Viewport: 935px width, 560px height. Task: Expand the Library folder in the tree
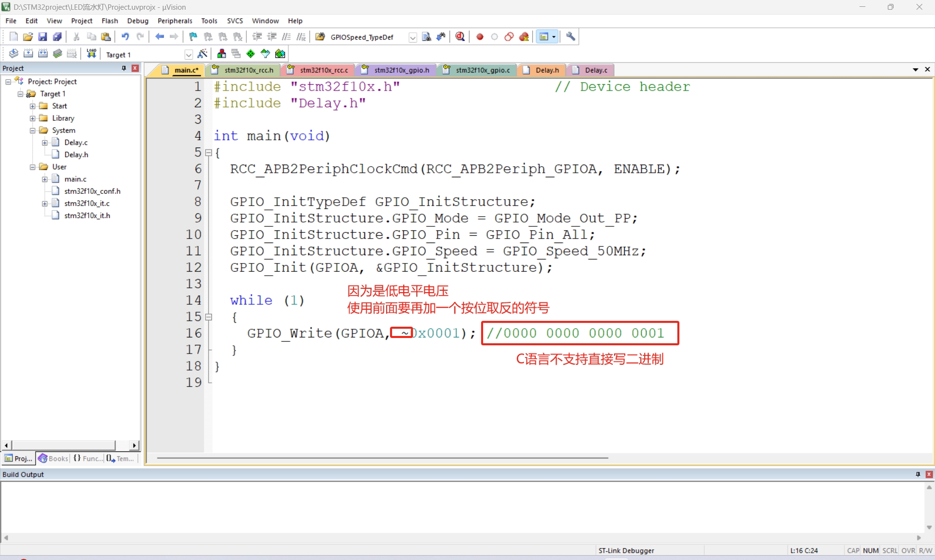pos(33,118)
